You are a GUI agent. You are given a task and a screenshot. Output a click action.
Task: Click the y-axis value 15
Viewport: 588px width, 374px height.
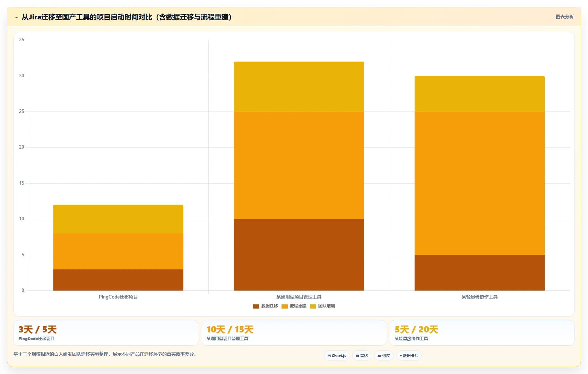pyautogui.click(x=21, y=183)
